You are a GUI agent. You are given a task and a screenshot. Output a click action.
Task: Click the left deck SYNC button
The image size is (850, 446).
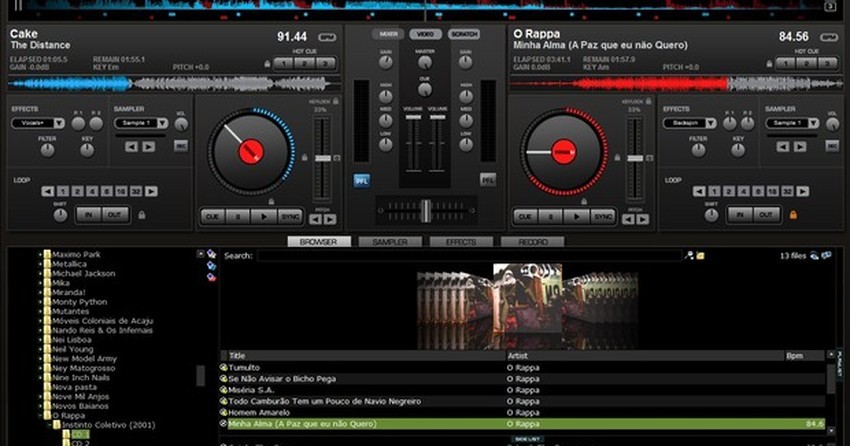pos(290,217)
